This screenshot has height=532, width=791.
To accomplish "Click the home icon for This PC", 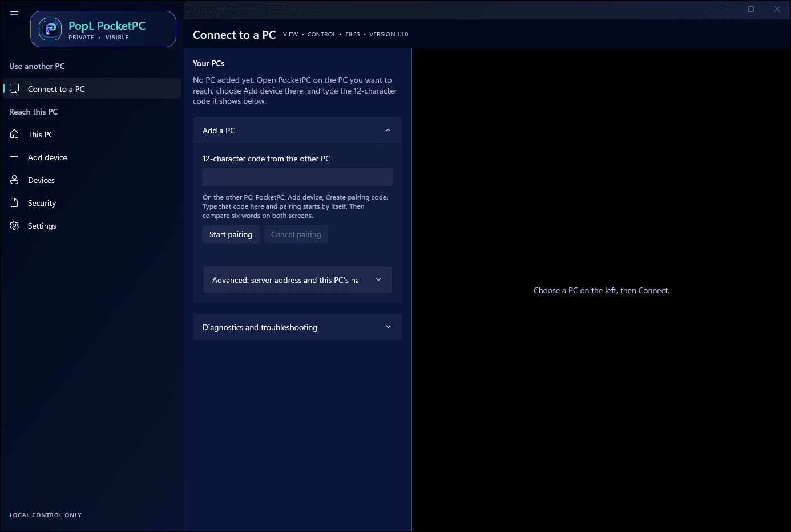I will (x=15, y=134).
